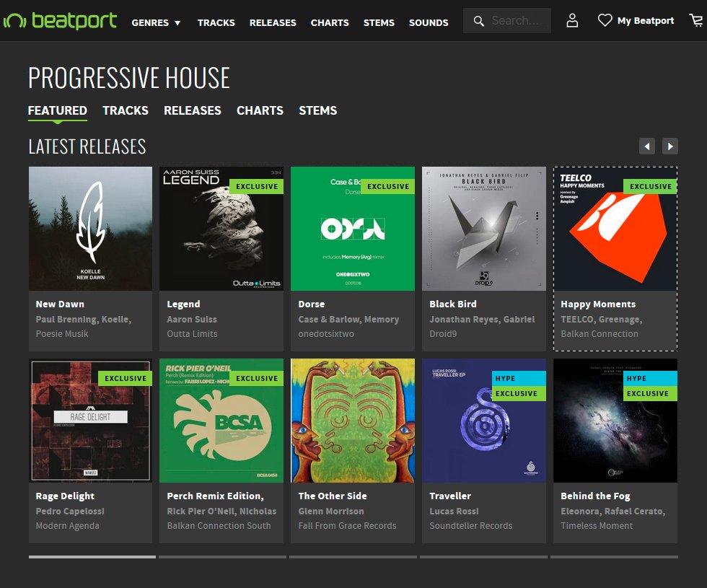
Task: Click the search magnifier icon
Action: (x=479, y=21)
